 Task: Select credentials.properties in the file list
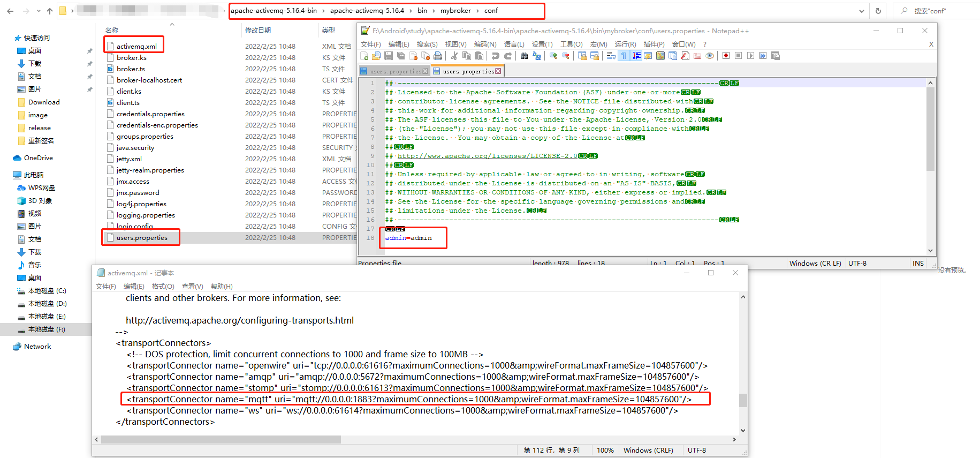[x=150, y=114]
